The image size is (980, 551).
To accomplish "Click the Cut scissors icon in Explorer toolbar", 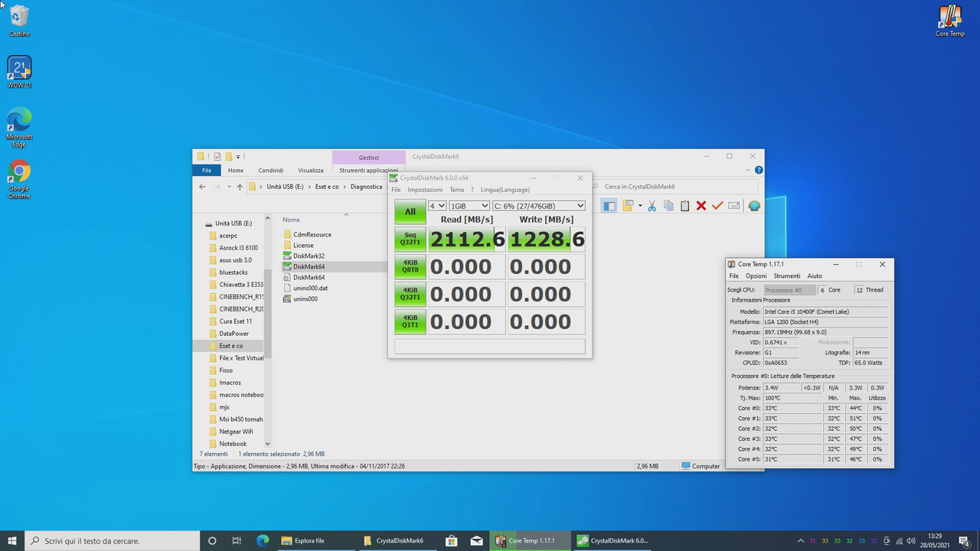I will pyautogui.click(x=652, y=206).
